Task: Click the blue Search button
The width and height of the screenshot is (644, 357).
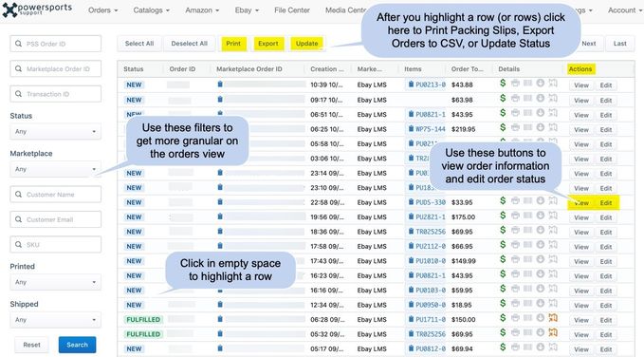Action: [77, 345]
